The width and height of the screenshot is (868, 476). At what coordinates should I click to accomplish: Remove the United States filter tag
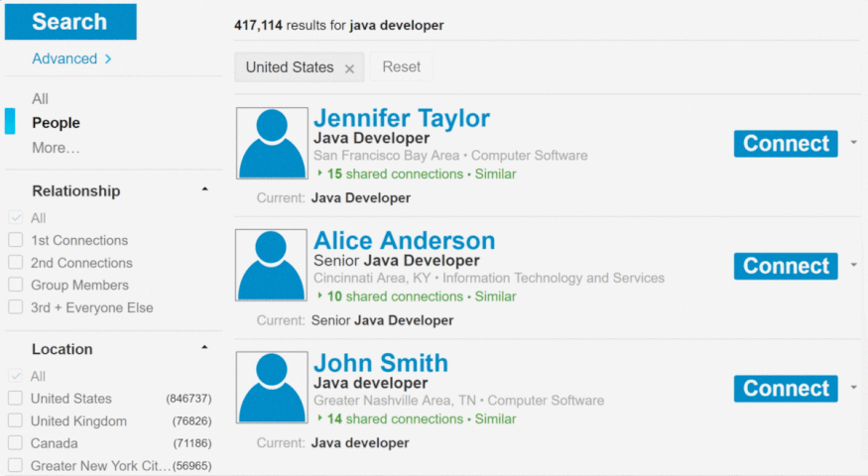point(349,68)
